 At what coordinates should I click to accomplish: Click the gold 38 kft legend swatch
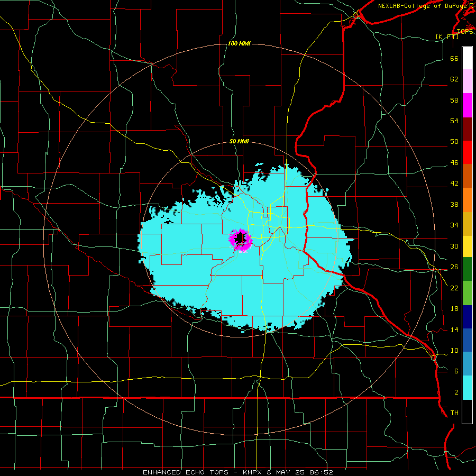(x=467, y=224)
